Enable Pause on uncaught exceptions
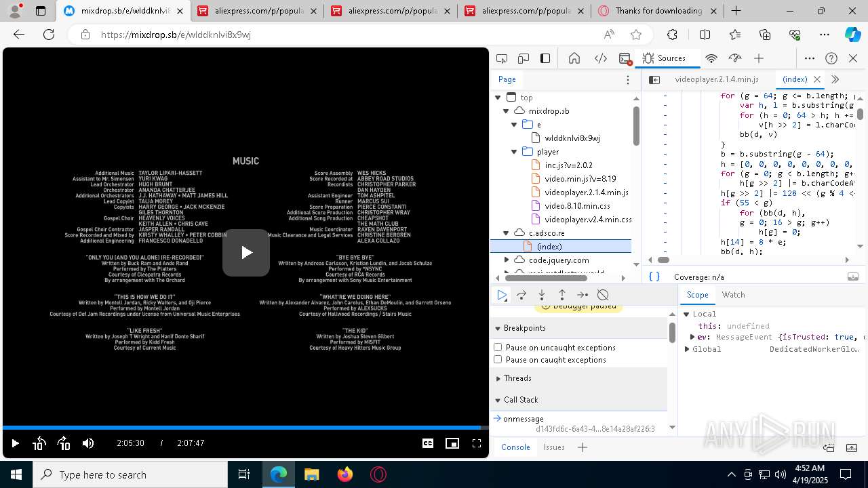868x488 pixels. [x=498, y=347]
